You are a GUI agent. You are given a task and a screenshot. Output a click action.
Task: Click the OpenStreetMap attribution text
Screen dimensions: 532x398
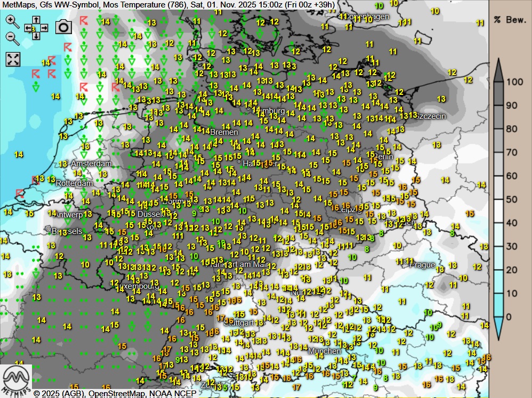pos(114,394)
